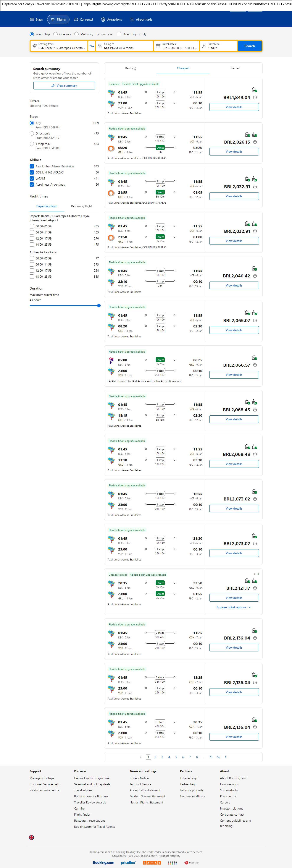Select the Direct only stops option
The image size is (292, 868).
tap(32, 134)
